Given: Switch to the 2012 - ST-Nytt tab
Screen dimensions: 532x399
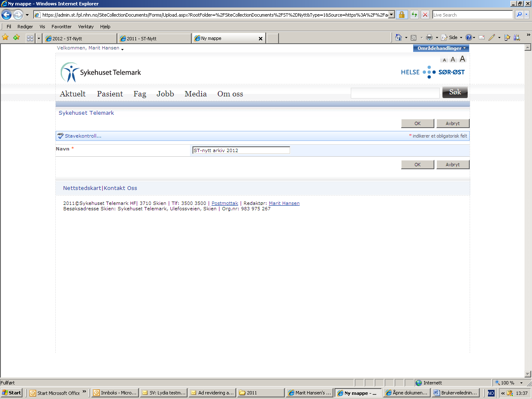Looking at the screenshot, I should coord(80,38).
